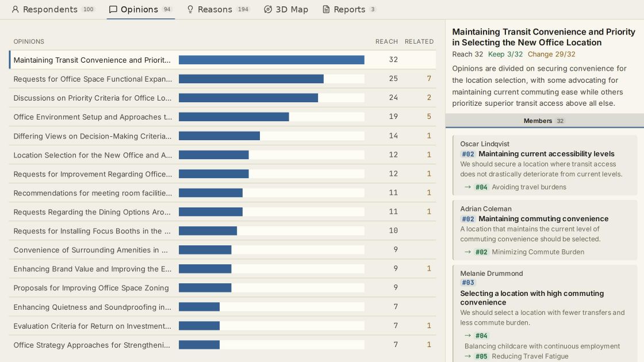Screen dimensions: 644x362
Task: Click the Change 29/32 label
Action: tap(551, 54)
